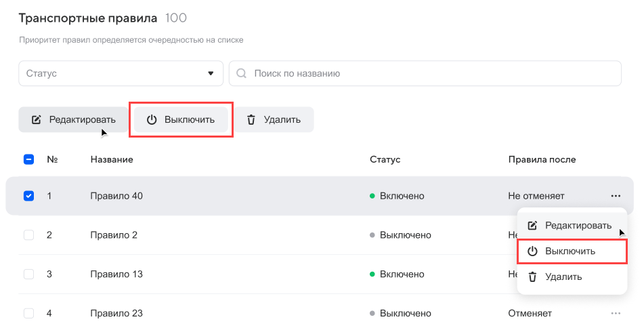Click the arrow in the Статус dropdown
The width and height of the screenshot is (644, 328).
(x=211, y=73)
